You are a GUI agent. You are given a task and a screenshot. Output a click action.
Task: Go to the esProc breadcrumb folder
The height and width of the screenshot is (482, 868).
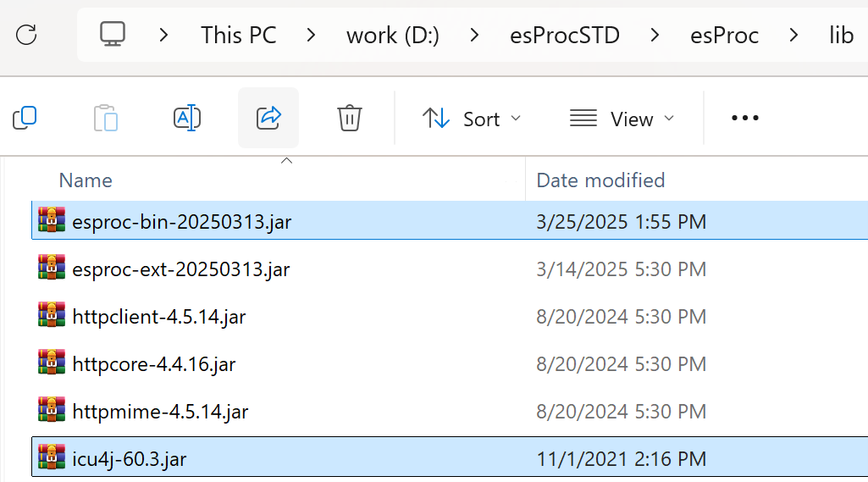pyautogui.click(x=723, y=35)
